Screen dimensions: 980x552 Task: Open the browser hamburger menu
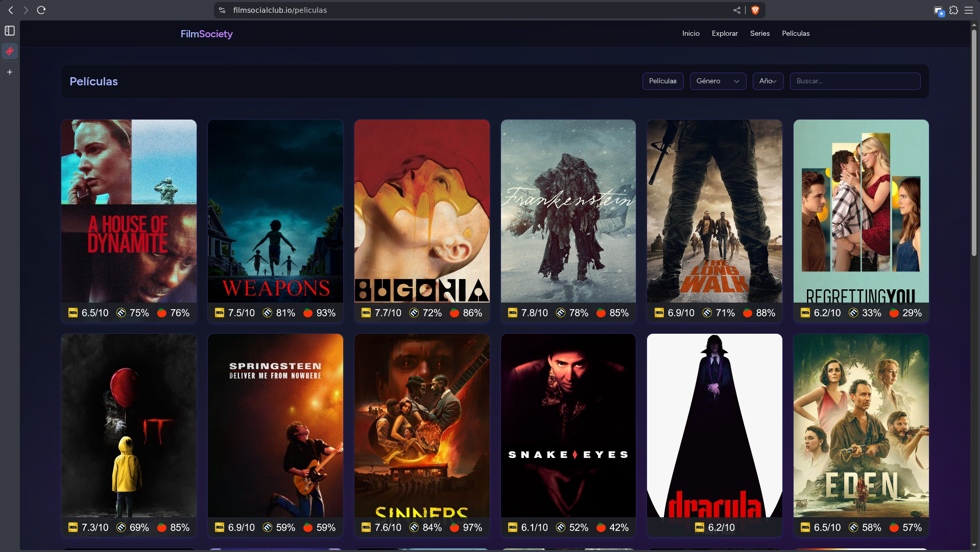coord(968,10)
